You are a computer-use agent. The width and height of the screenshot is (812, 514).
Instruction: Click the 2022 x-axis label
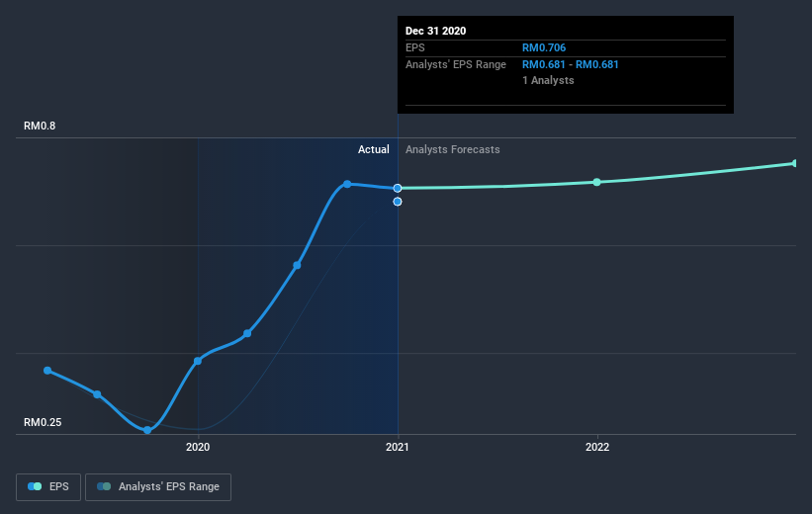pyautogui.click(x=597, y=447)
